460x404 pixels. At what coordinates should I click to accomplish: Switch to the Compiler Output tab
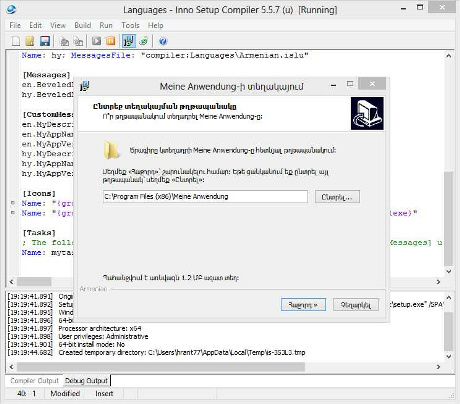pyautogui.click(x=34, y=381)
